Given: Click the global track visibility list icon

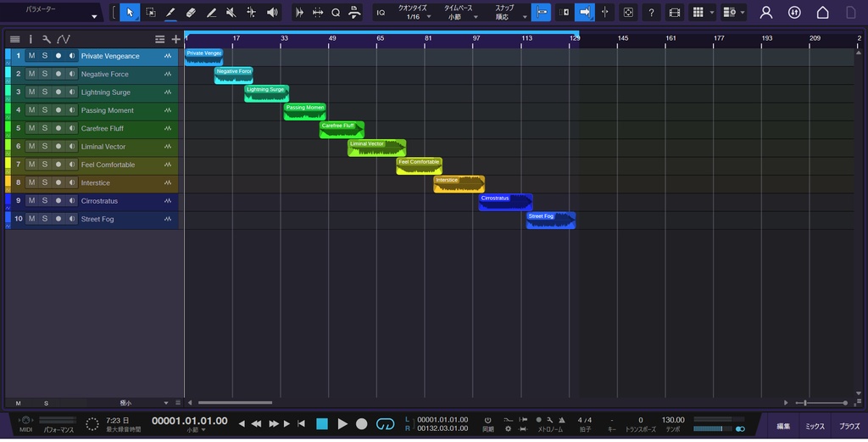Looking at the screenshot, I should 160,39.
